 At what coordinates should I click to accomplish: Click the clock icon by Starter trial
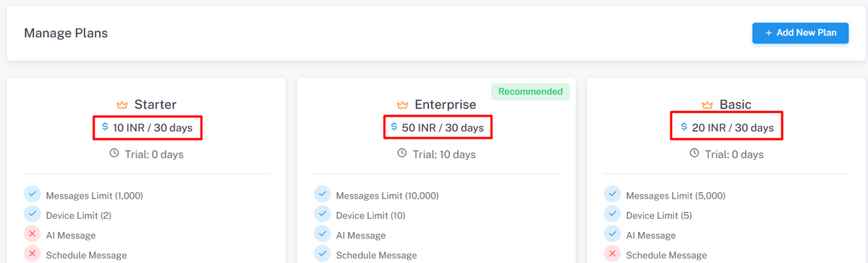(114, 154)
